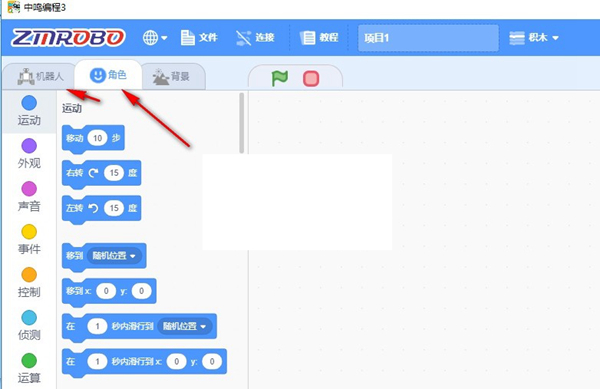
Task: Click the 右转 turn right block
Action: [x=101, y=174]
